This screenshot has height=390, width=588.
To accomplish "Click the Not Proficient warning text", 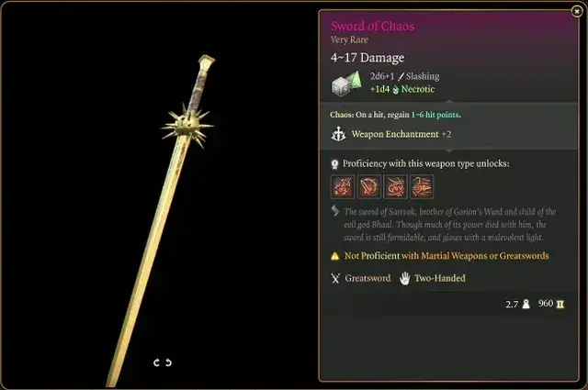I will [447, 256].
